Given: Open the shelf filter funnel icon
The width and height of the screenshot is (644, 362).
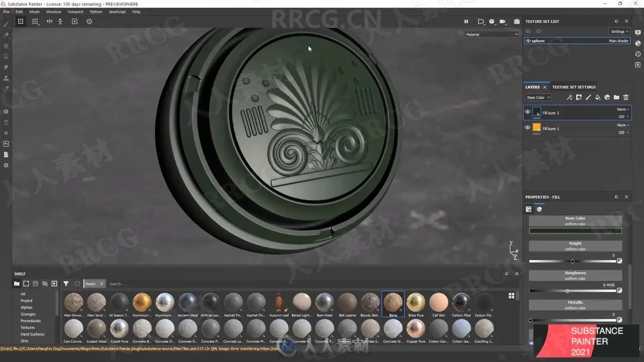Looking at the screenshot, I should coord(66,284).
